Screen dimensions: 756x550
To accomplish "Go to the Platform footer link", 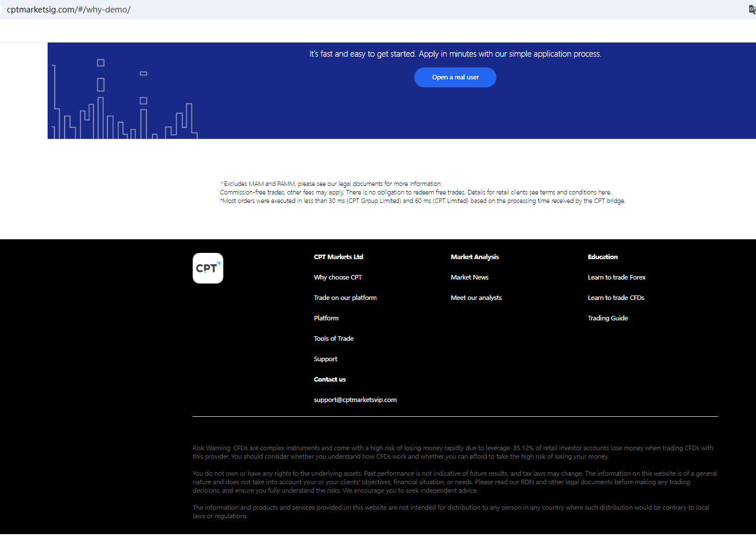I will (326, 318).
